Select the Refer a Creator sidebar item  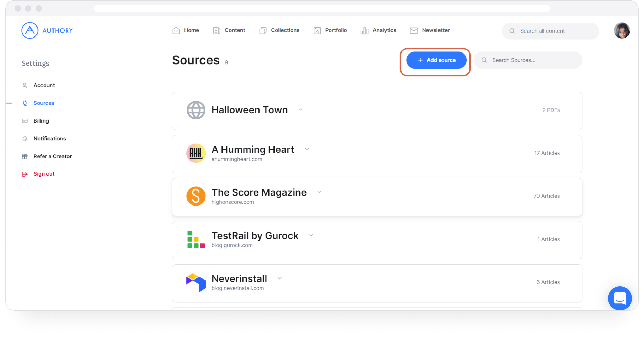click(x=52, y=156)
